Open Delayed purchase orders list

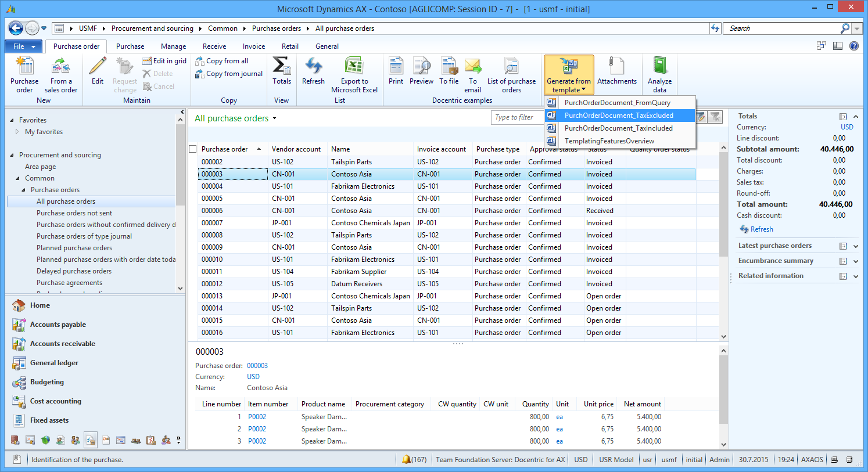pyautogui.click(x=74, y=271)
